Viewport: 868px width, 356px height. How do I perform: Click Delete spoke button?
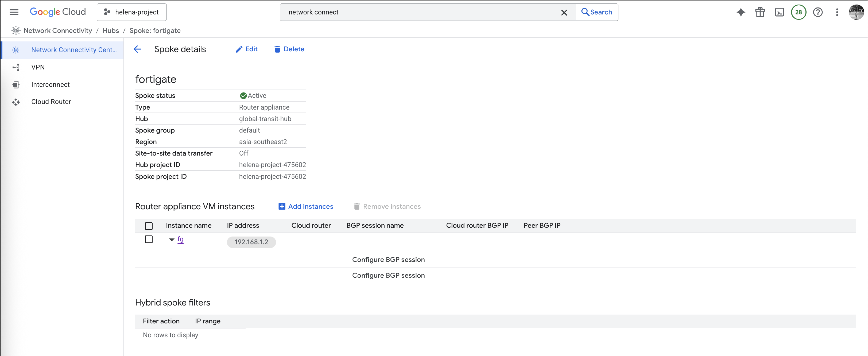point(289,49)
